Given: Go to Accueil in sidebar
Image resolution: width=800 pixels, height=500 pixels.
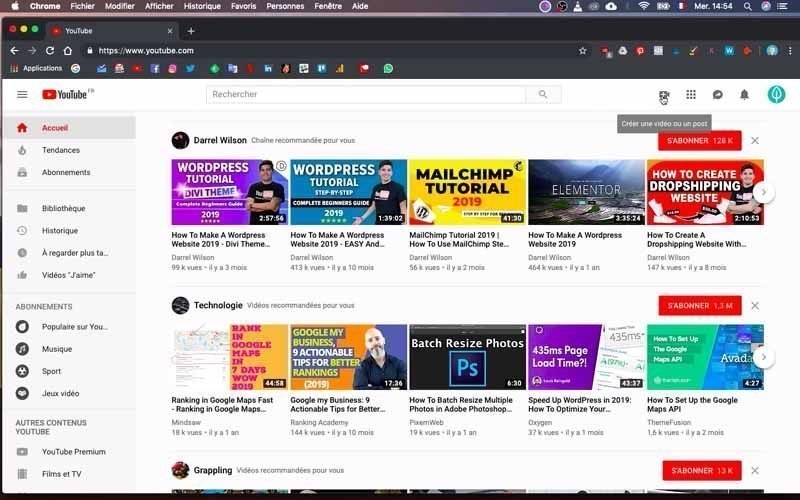Looking at the screenshot, I should tap(69, 128).
